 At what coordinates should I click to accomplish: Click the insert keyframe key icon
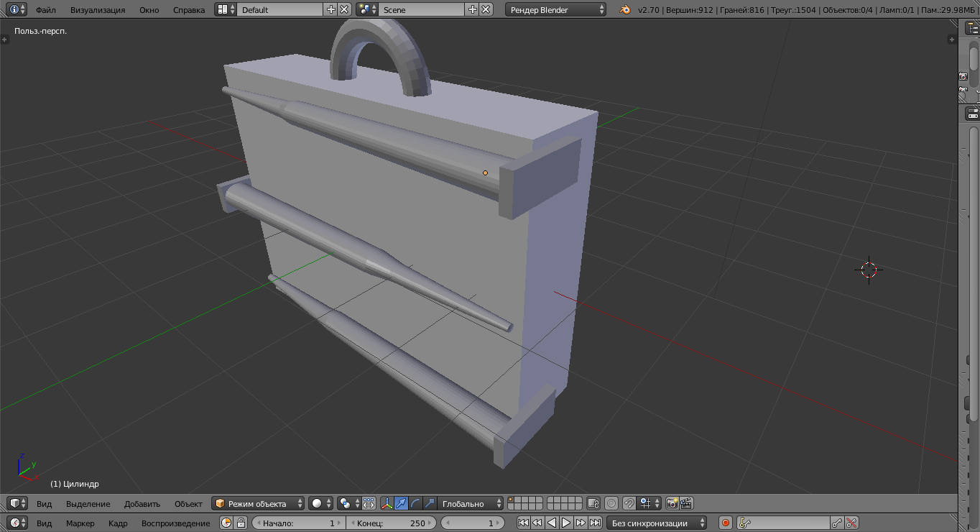point(837,523)
